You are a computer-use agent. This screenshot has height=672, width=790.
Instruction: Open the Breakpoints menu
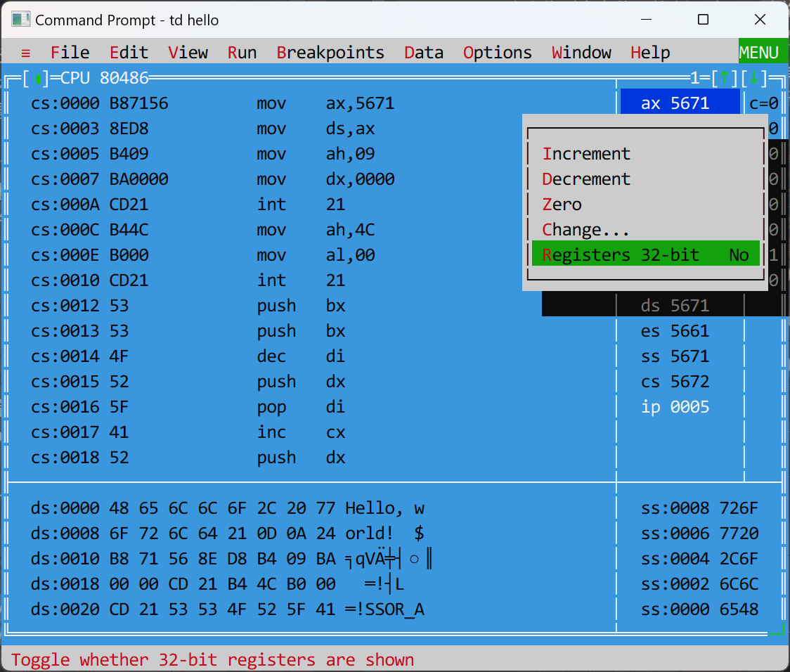[330, 53]
